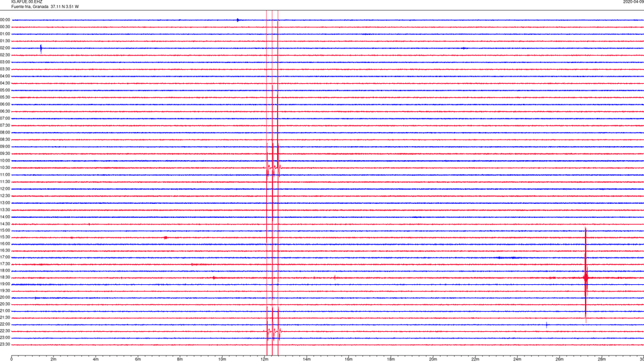Click the blue event on the 17:00 trace
The image size is (644, 362).
(x=508, y=257)
